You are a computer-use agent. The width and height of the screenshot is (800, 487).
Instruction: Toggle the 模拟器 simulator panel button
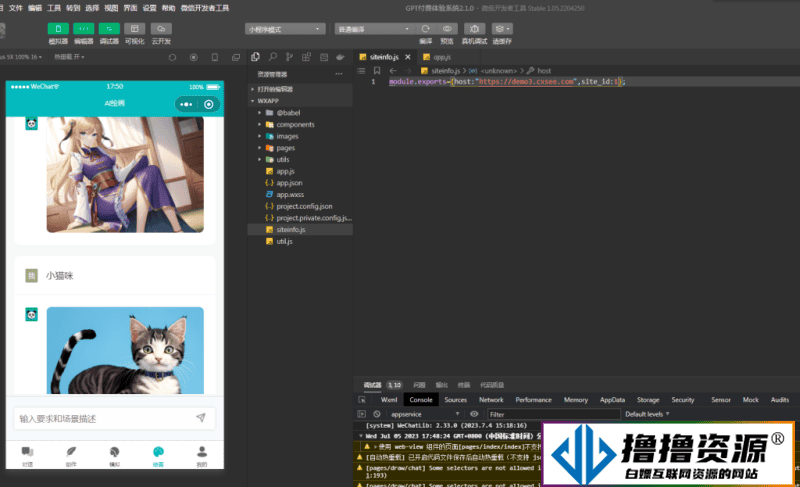click(x=58, y=29)
